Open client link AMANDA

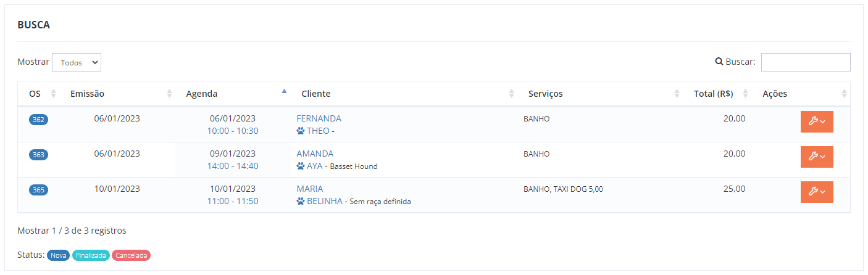coord(315,154)
